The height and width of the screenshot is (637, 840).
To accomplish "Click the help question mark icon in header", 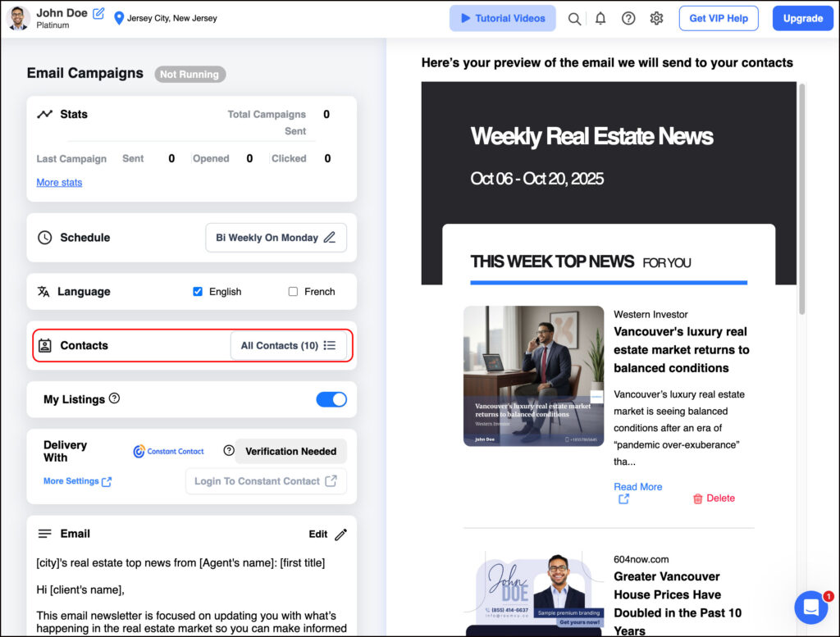I will [628, 18].
